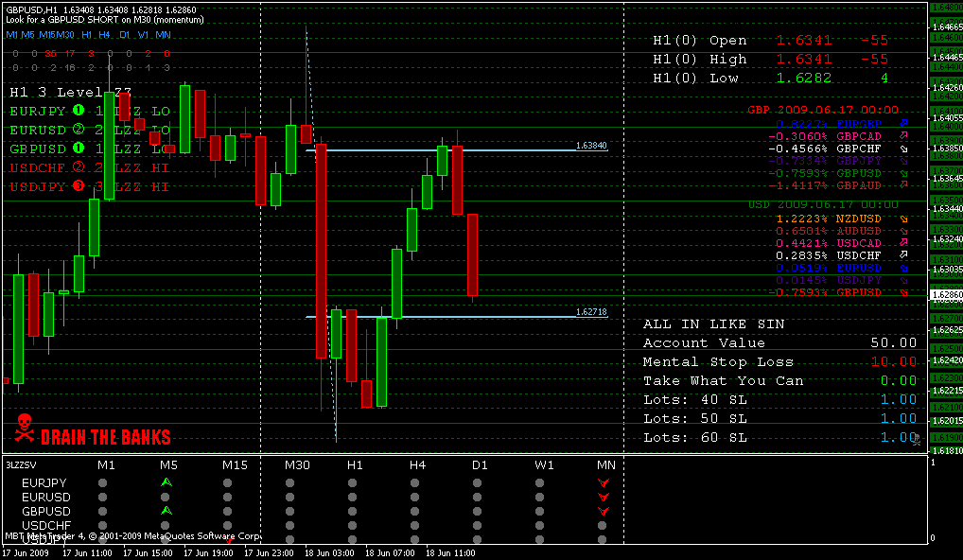This screenshot has height=560, width=963.
Task: Click the skull and crossbones logo
Action: coord(24,428)
